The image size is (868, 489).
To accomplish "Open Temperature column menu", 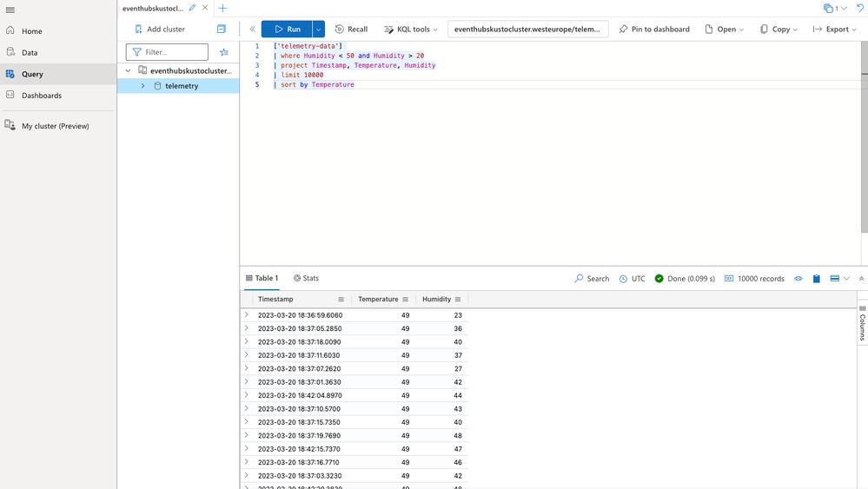I will 405,300.
